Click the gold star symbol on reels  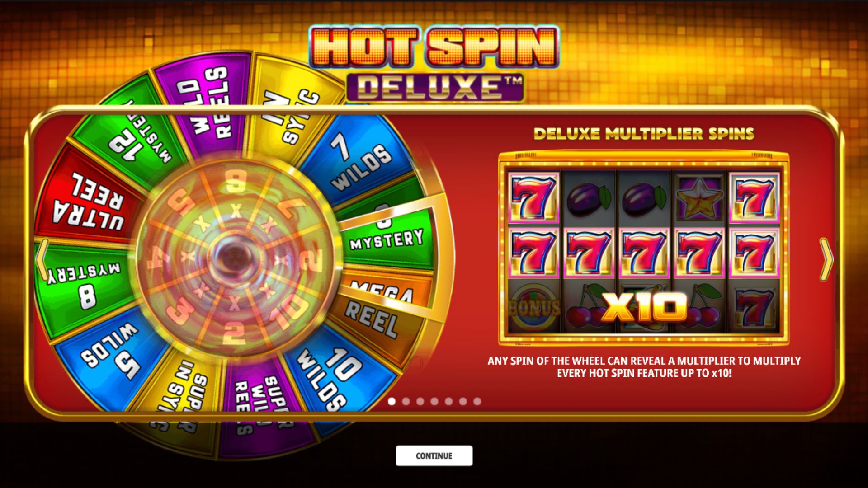coord(698,197)
